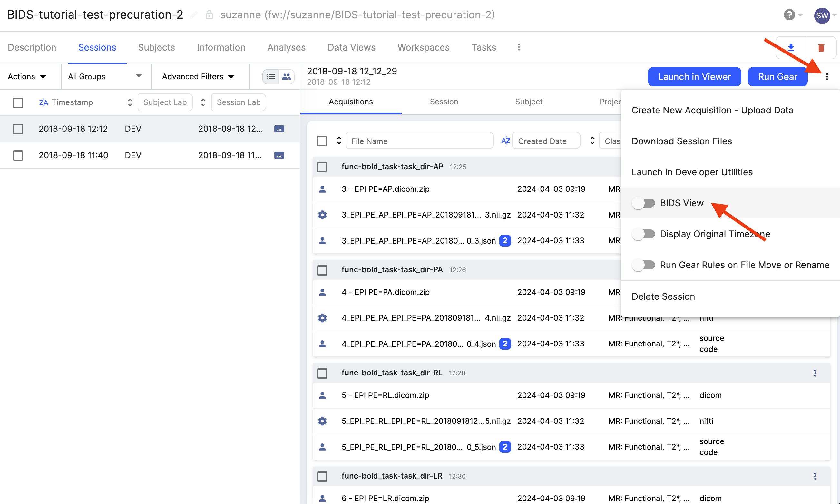Open the All Groups dropdown
Viewport: 840px width, 504px height.
tap(105, 77)
